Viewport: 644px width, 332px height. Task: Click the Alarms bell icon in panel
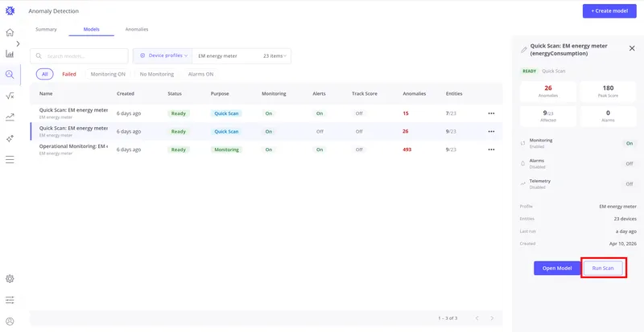pos(522,163)
